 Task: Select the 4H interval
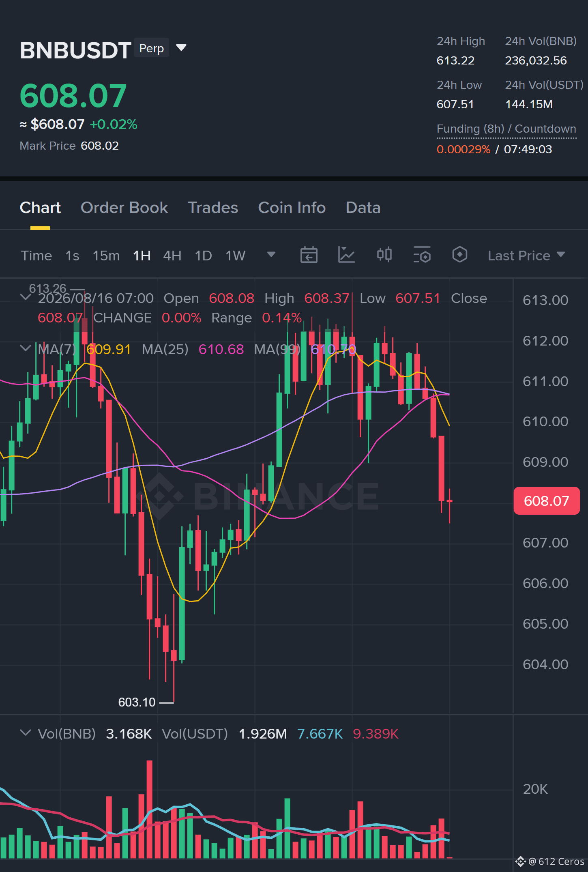172,256
